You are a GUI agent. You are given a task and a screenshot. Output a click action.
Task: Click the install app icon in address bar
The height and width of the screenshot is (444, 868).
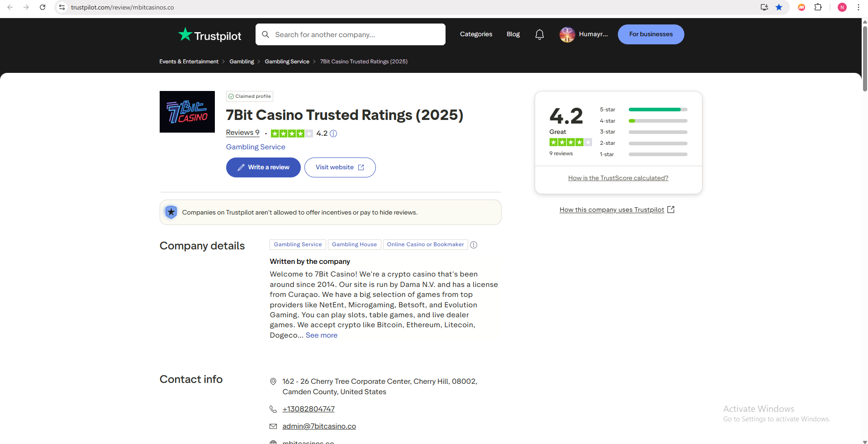(764, 7)
